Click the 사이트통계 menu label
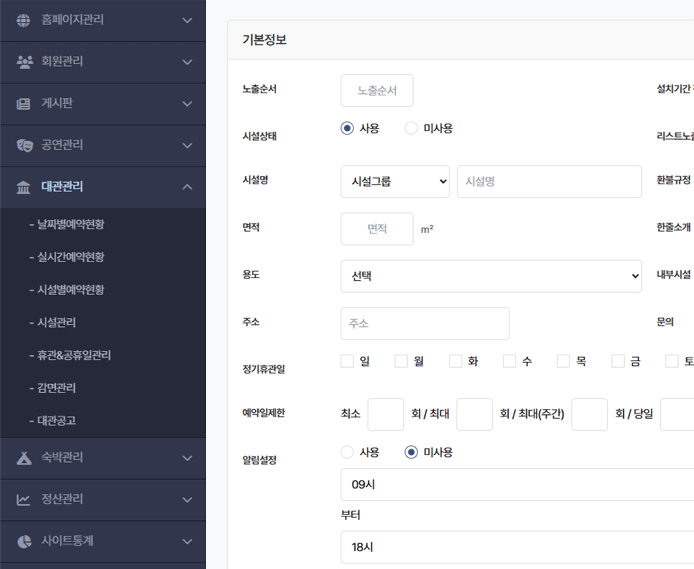 pos(67,541)
